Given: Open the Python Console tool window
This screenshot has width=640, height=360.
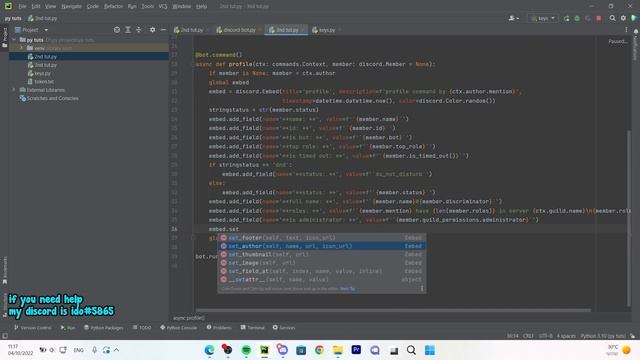Looking at the screenshot, I should point(178,328).
